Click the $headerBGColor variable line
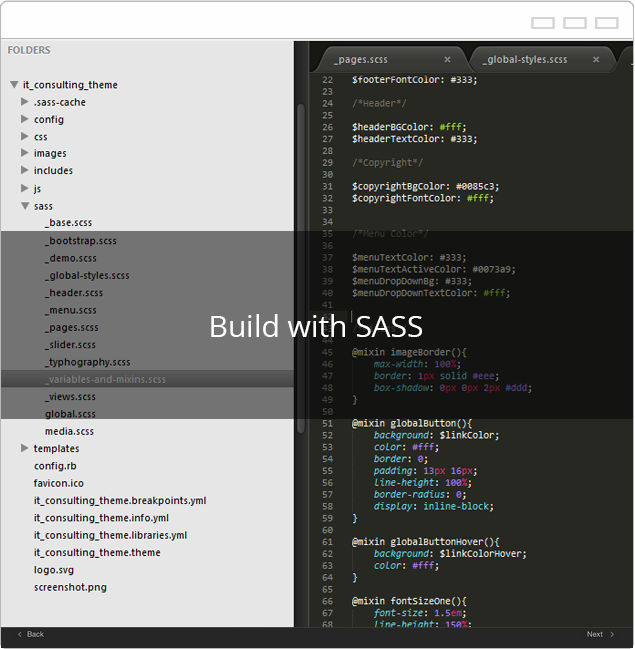The width and height of the screenshot is (635, 649). pyautogui.click(x=409, y=127)
